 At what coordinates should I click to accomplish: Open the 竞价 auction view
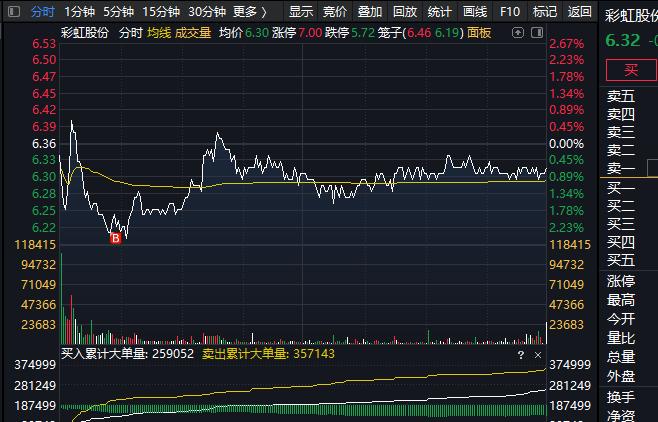(x=336, y=12)
